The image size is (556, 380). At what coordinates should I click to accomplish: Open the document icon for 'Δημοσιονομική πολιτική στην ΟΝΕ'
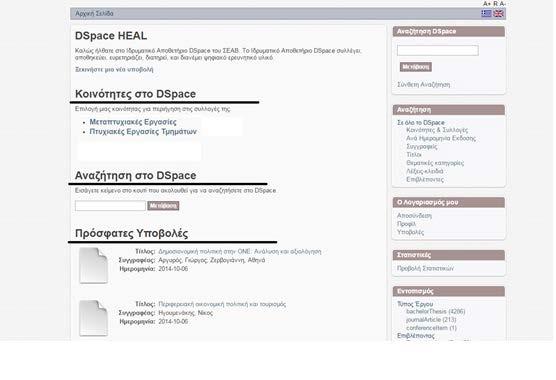pyautogui.click(x=93, y=266)
